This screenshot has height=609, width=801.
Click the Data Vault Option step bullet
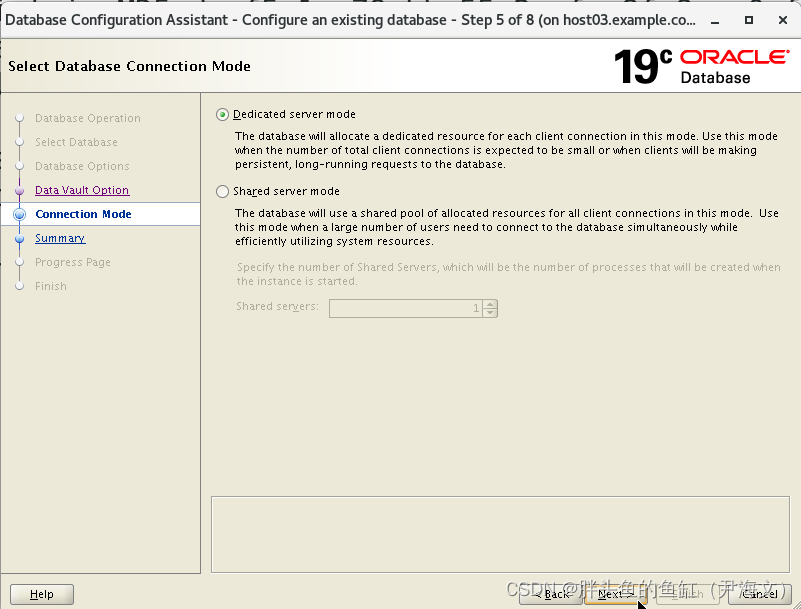point(19,191)
